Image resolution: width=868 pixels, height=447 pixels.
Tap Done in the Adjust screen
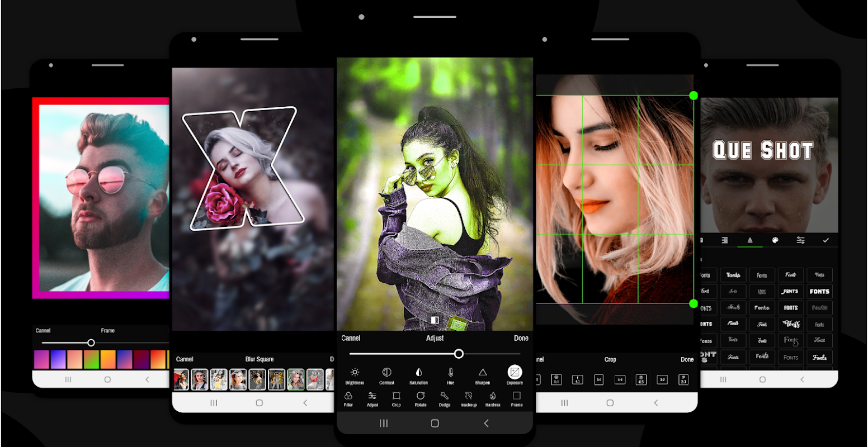[x=521, y=338]
